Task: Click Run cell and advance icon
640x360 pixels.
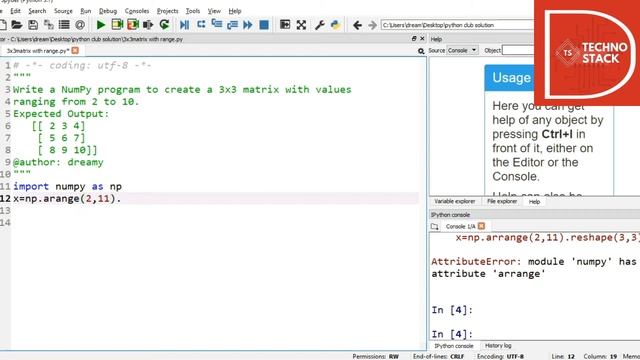Action: tap(133, 25)
